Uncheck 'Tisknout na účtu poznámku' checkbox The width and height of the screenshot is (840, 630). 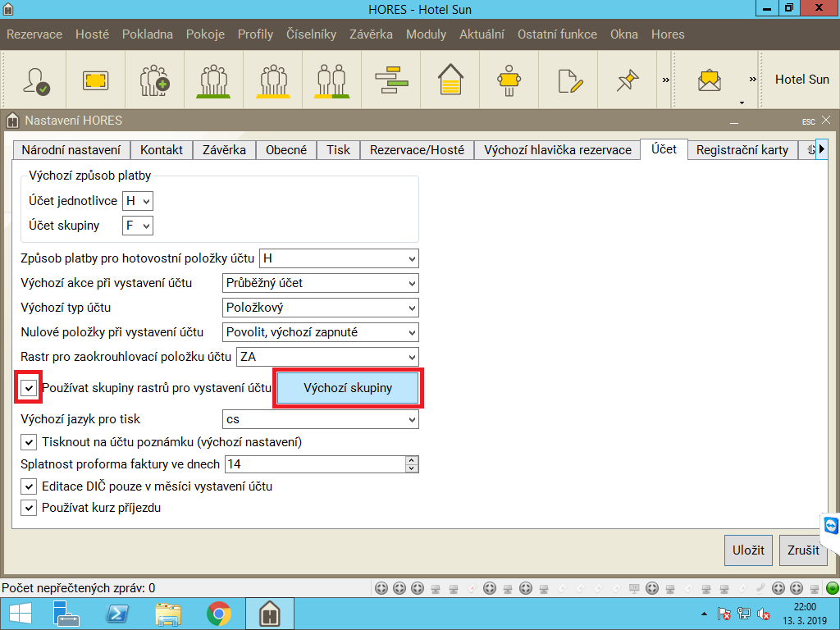29,442
